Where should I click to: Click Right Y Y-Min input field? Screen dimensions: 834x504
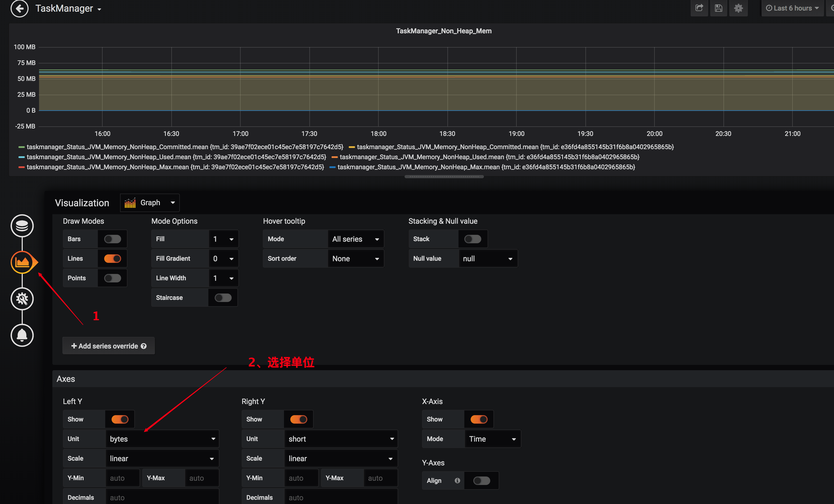pyautogui.click(x=302, y=478)
